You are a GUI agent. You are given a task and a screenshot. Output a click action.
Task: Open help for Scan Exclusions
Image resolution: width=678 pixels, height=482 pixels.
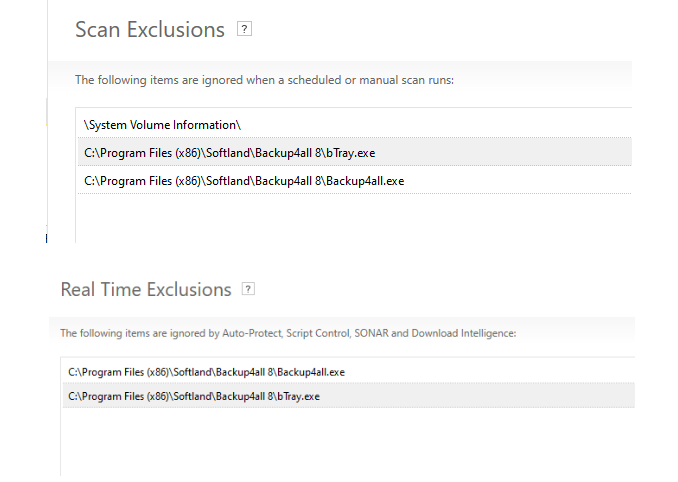pos(244,29)
